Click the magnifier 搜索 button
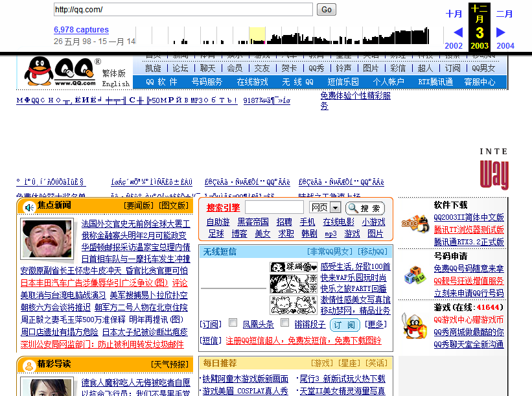Viewport: 532px width, 396px height. pos(365,208)
